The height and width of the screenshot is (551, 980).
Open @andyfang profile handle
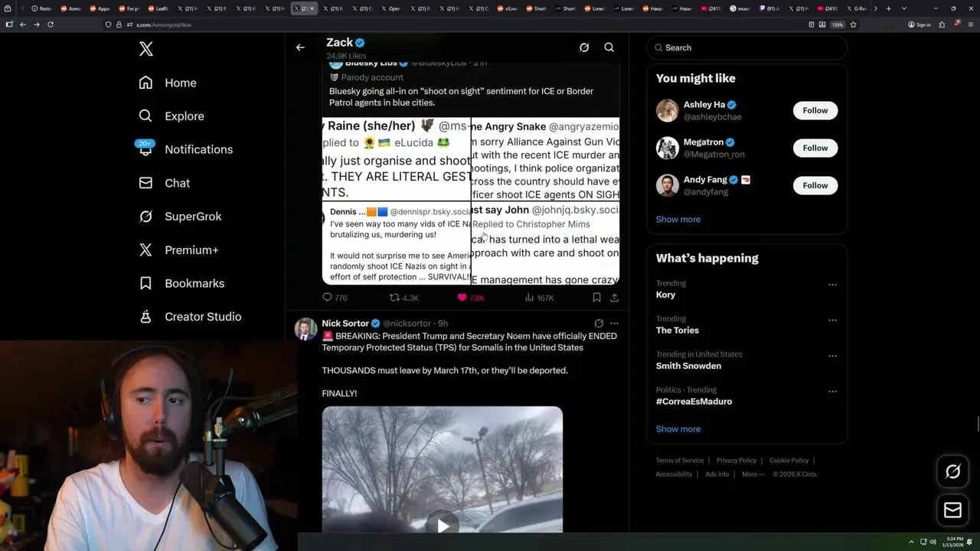706,192
